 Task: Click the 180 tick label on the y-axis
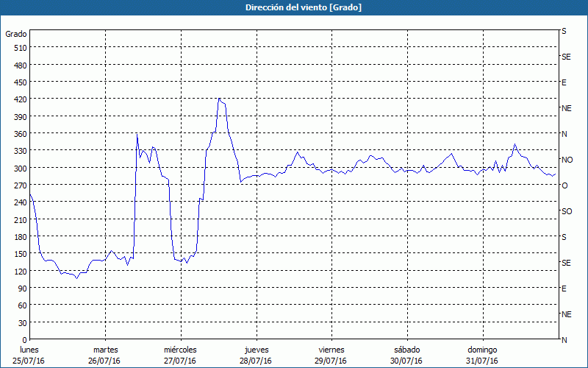[20, 237]
